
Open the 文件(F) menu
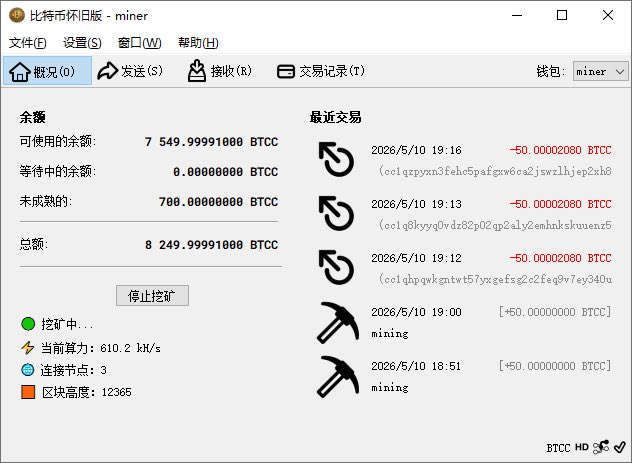pyautogui.click(x=28, y=43)
